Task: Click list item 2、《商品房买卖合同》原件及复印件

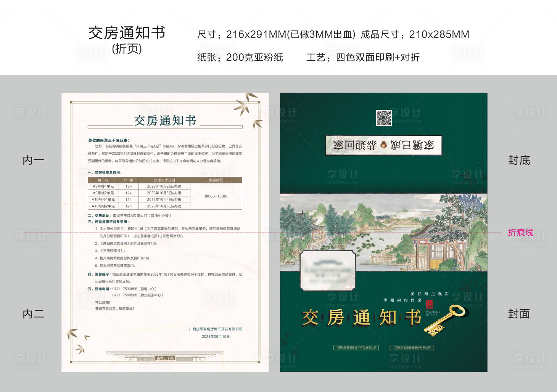Action: [x=126, y=243]
